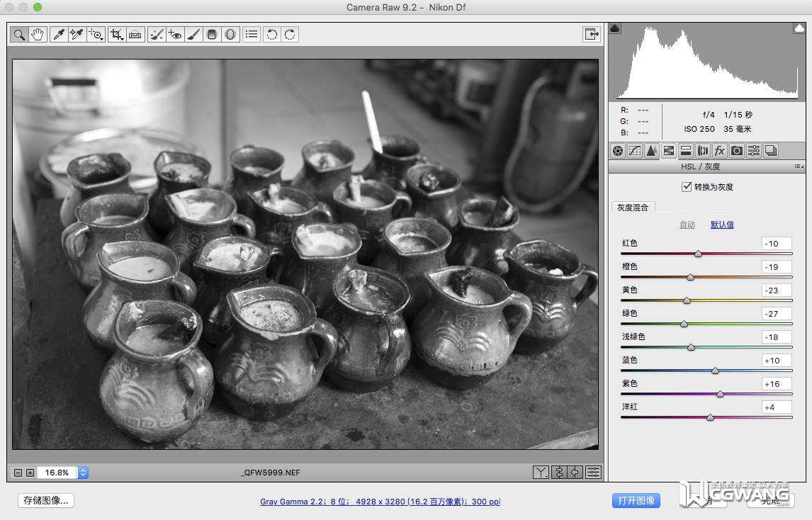Click the 红色 value input field

click(x=777, y=244)
